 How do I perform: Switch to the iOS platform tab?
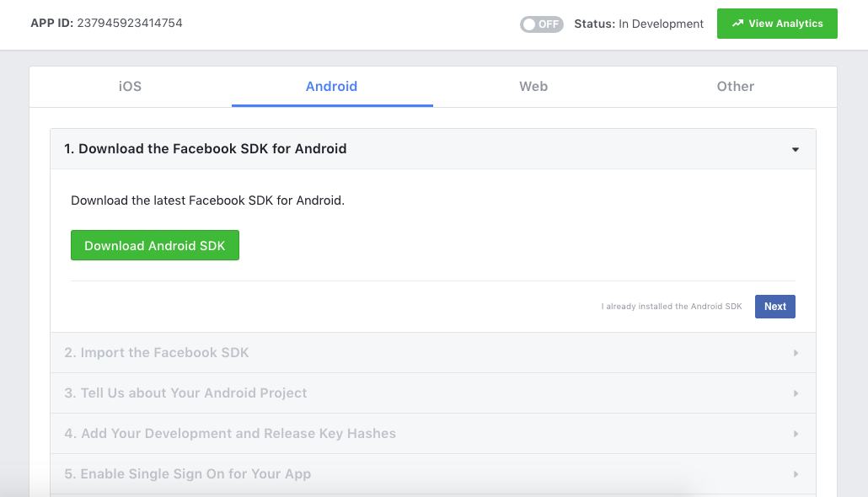130,86
